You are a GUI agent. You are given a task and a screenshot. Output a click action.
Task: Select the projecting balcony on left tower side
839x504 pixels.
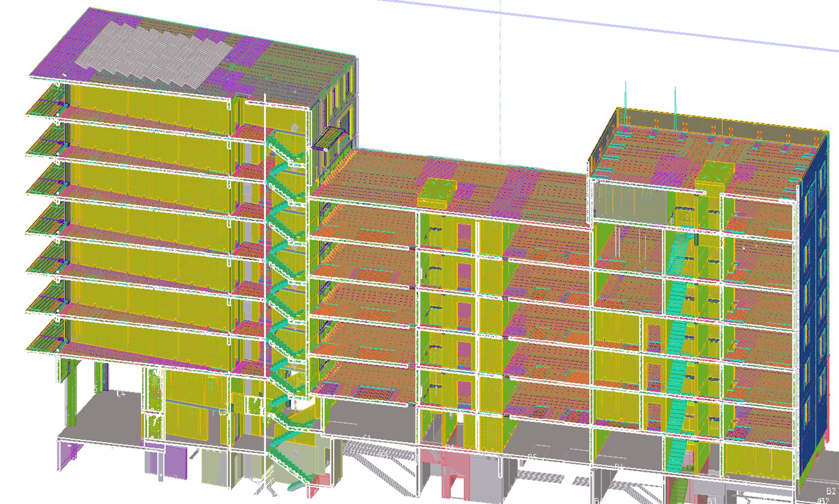pyautogui.click(x=329, y=138)
